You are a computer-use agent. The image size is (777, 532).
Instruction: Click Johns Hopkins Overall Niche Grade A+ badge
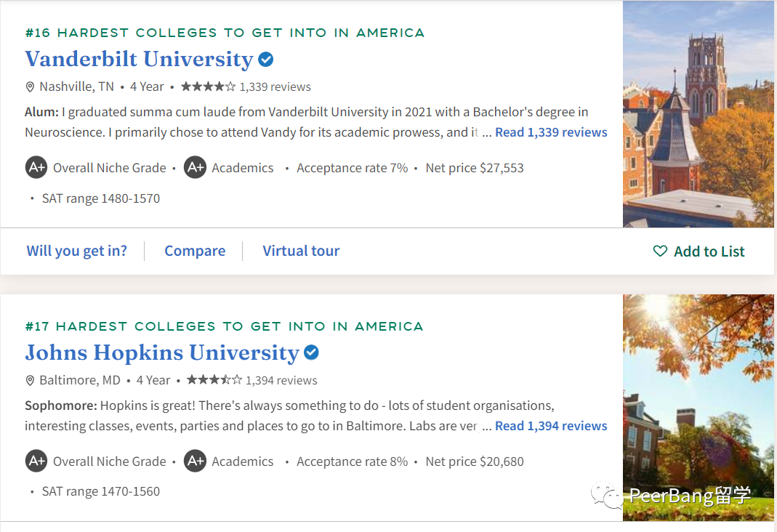click(x=36, y=462)
